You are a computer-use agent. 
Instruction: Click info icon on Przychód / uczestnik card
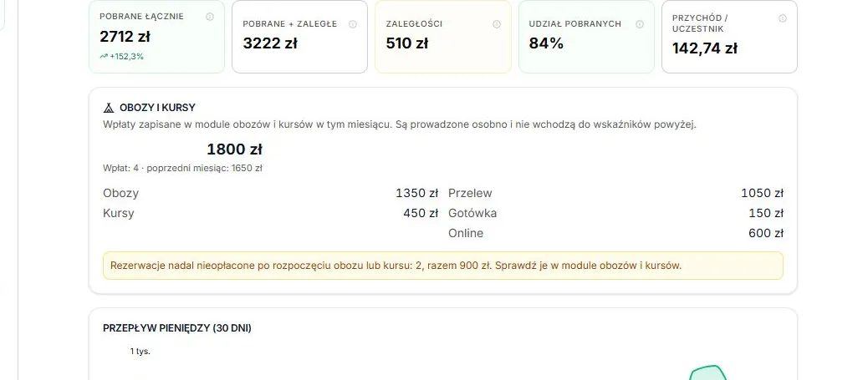(x=783, y=18)
